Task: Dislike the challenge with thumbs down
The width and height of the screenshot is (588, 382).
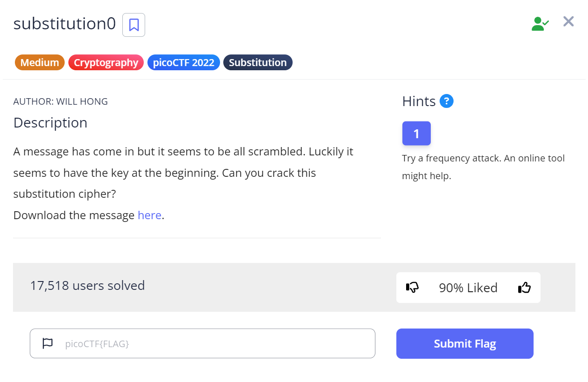Action: (x=412, y=288)
